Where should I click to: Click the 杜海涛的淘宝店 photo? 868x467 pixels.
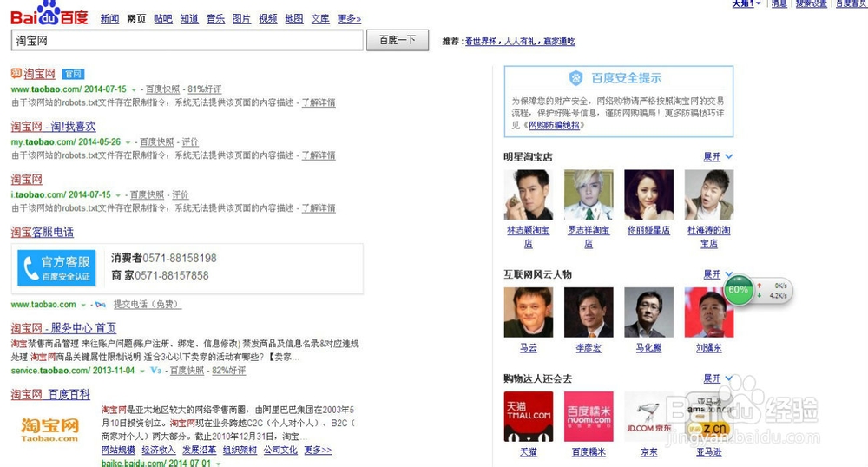click(x=709, y=194)
